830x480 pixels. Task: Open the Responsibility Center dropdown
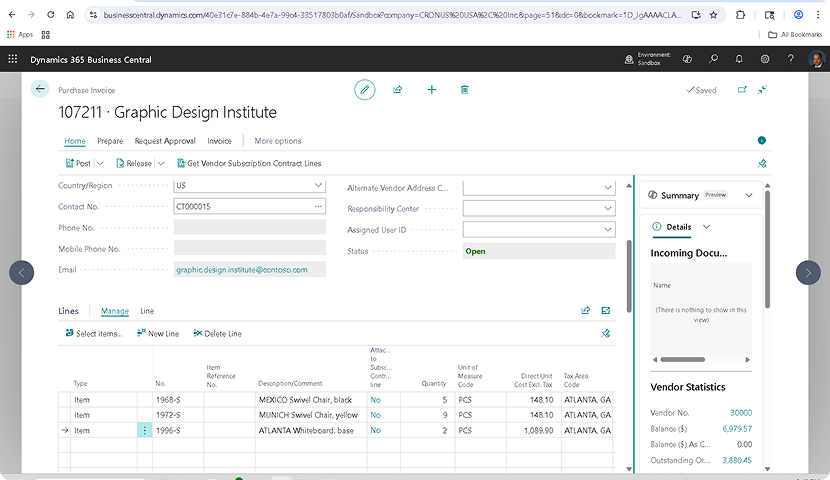pyautogui.click(x=607, y=208)
